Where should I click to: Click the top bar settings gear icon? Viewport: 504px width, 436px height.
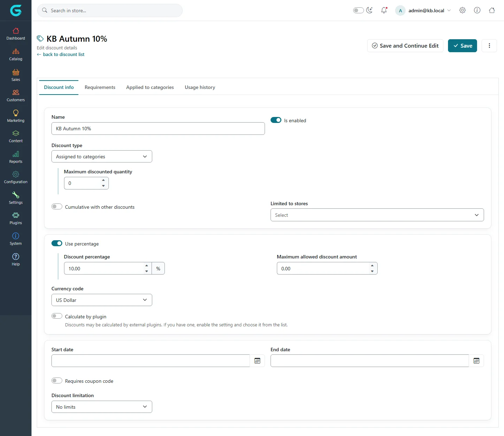[462, 11]
